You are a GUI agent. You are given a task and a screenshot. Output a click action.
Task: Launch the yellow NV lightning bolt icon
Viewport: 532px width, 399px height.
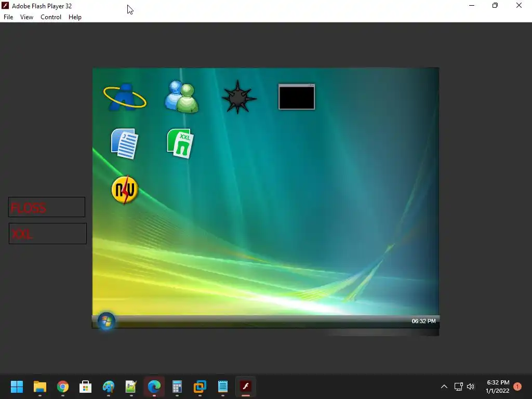tap(125, 190)
